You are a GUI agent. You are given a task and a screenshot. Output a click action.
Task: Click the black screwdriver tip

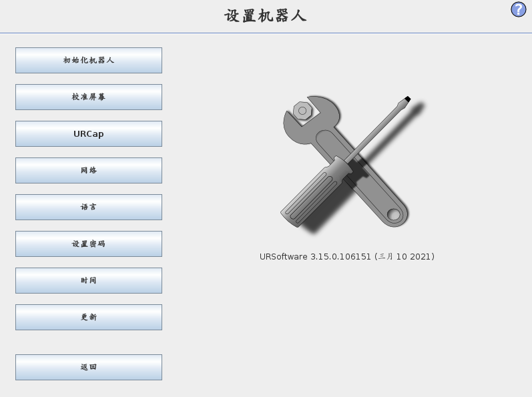[x=407, y=99]
